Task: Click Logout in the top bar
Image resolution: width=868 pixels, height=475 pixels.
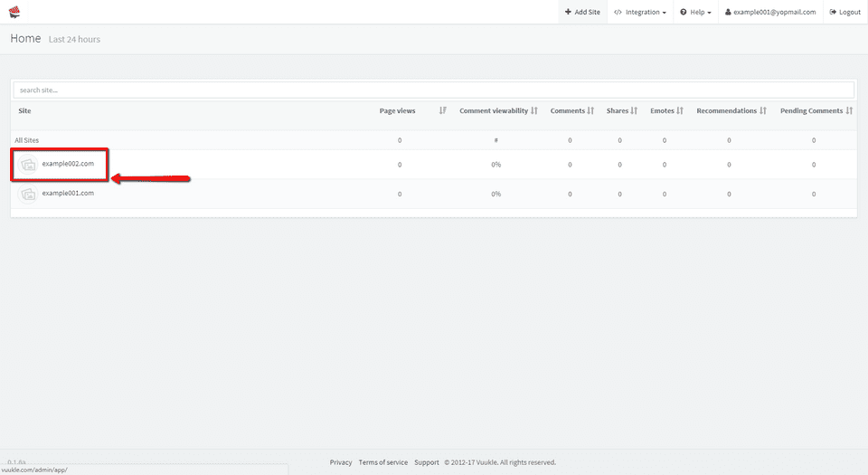Action: coord(845,13)
